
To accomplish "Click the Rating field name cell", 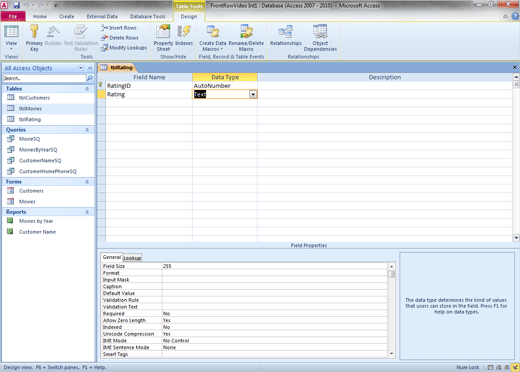I will [x=149, y=94].
